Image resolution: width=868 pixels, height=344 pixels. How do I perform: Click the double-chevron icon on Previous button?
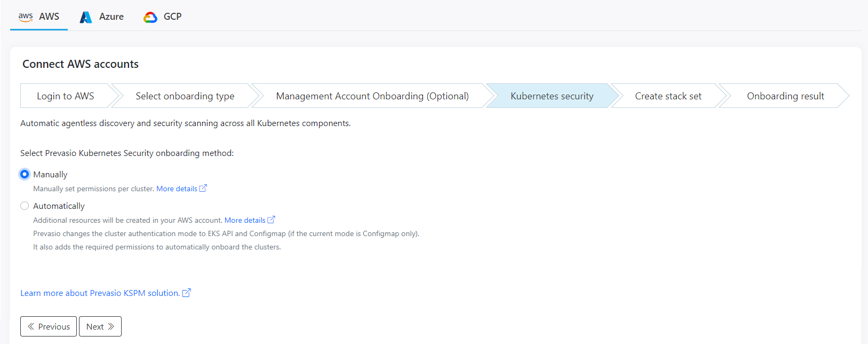(31, 326)
